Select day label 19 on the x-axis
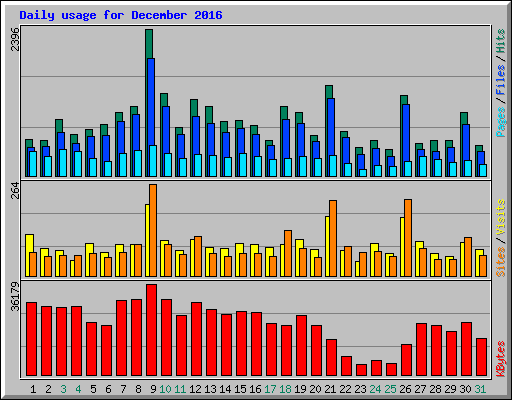This screenshot has width=512, height=400. [300, 389]
